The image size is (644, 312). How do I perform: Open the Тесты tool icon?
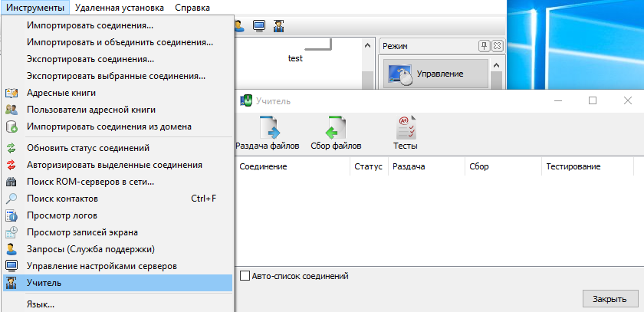click(406, 128)
